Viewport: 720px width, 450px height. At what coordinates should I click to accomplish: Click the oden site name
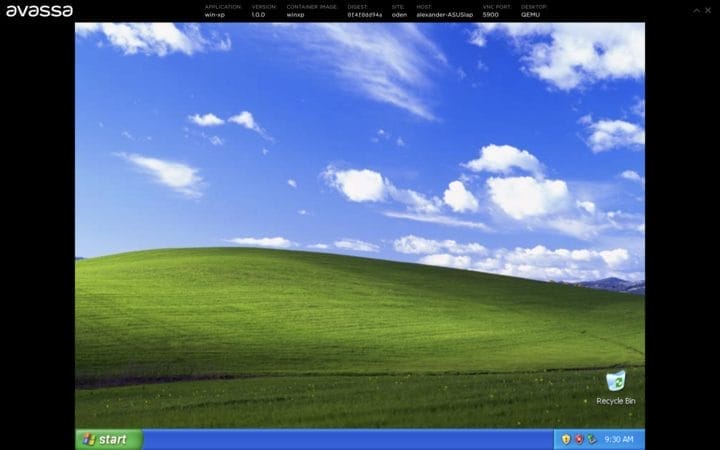[x=399, y=15]
